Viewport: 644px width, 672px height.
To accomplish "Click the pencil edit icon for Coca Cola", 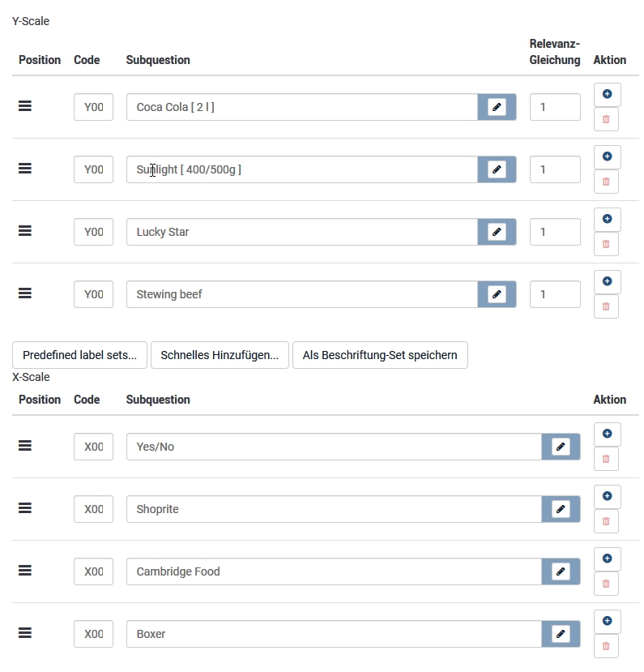I will 497,107.
